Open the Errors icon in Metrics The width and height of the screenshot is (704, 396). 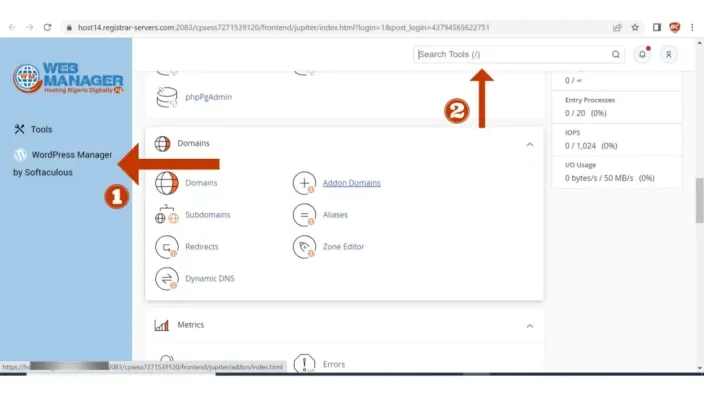(304, 363)
